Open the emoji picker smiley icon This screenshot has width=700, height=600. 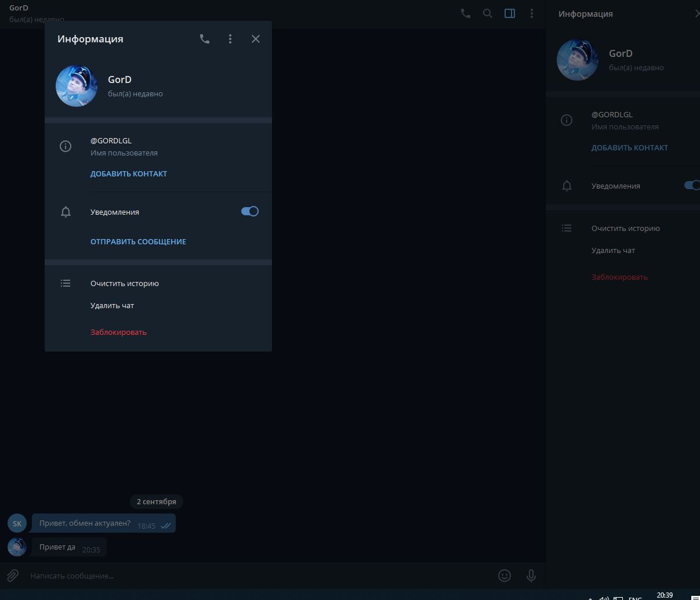coord(505,576)
